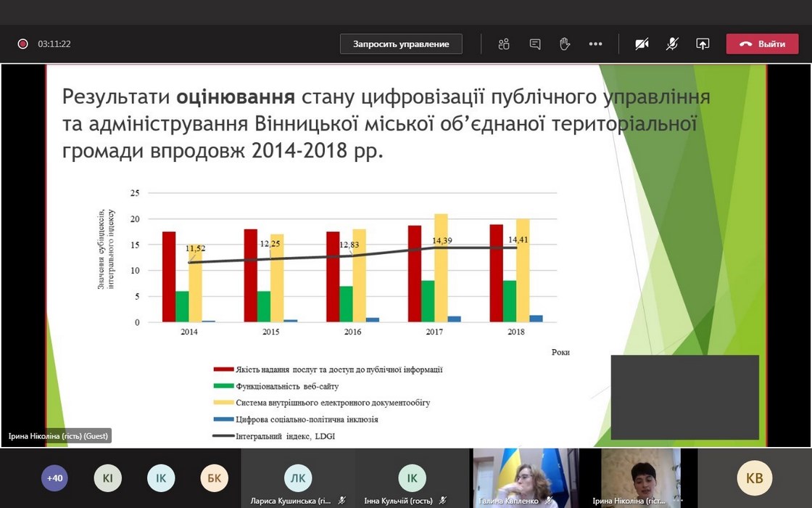The image size is (812, 508).
Task: Raise your hand in the meeting
Action: (x=565, y=44)
